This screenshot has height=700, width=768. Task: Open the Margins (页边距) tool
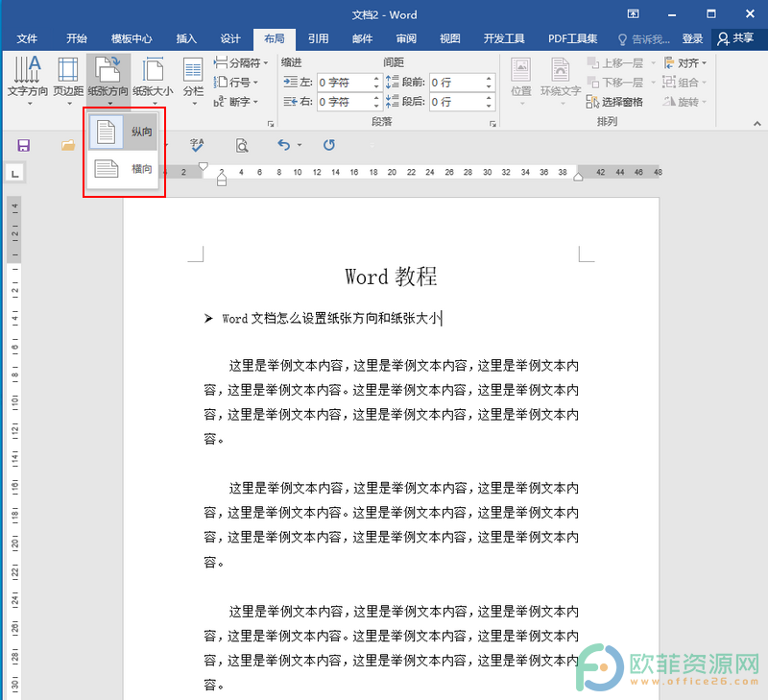tap(68, 81)
